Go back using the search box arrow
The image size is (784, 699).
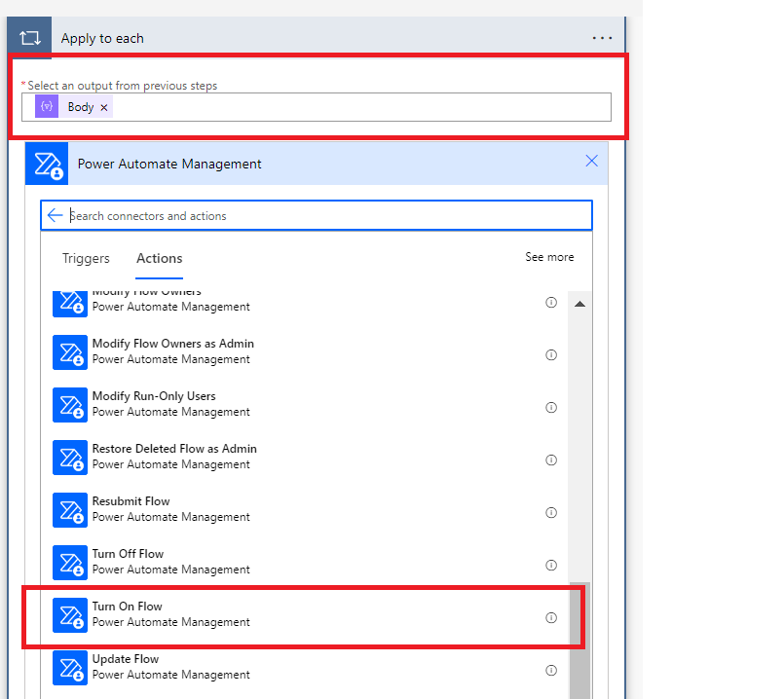55,215
